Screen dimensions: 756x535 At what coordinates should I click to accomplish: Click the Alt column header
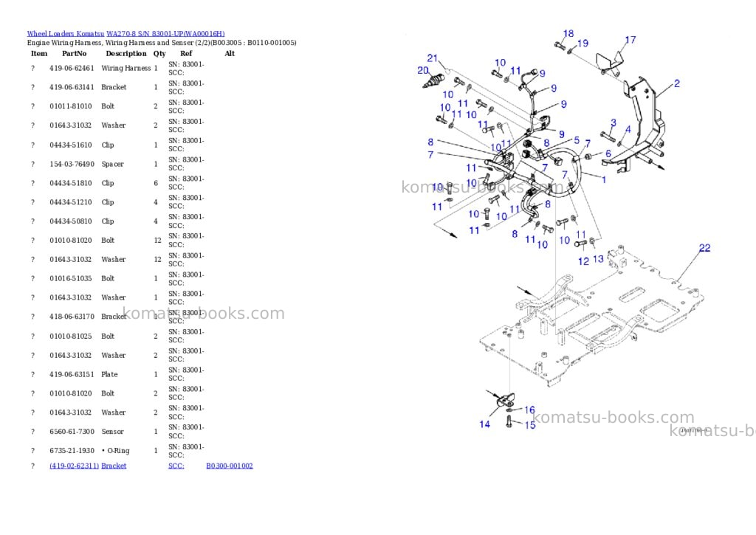[230, 53]
